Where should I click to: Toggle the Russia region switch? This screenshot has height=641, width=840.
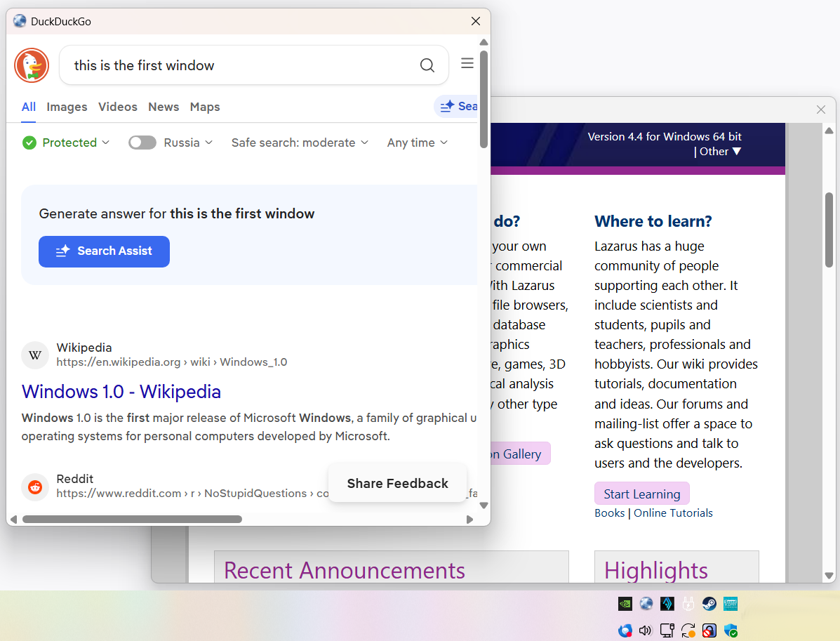[142, 143]
